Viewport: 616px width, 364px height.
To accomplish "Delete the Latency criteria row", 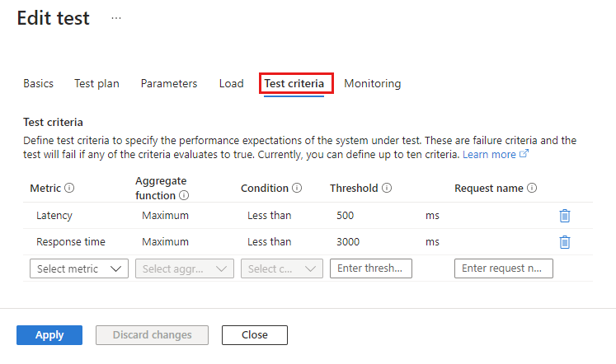I will point(565,216).
